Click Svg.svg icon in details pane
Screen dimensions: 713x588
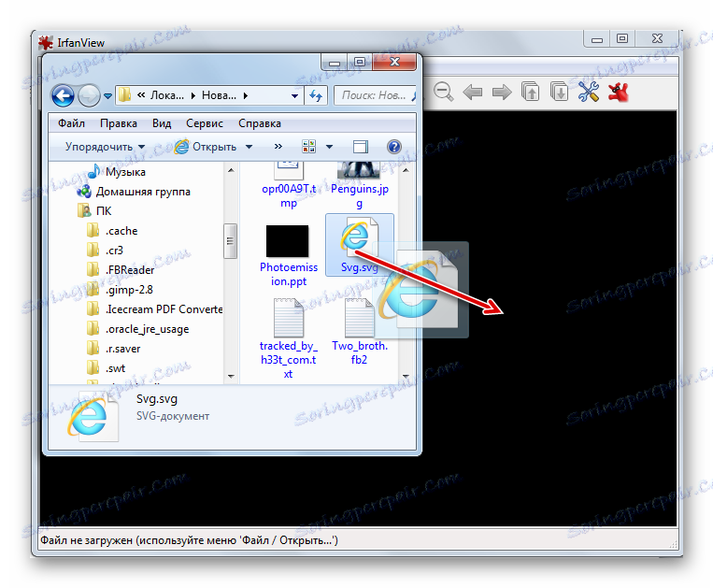pyautogui.click(x=93, y=417)
